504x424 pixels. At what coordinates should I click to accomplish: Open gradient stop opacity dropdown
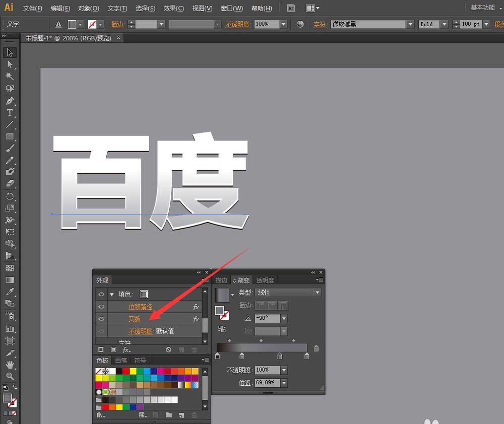[x=284, y=370]
